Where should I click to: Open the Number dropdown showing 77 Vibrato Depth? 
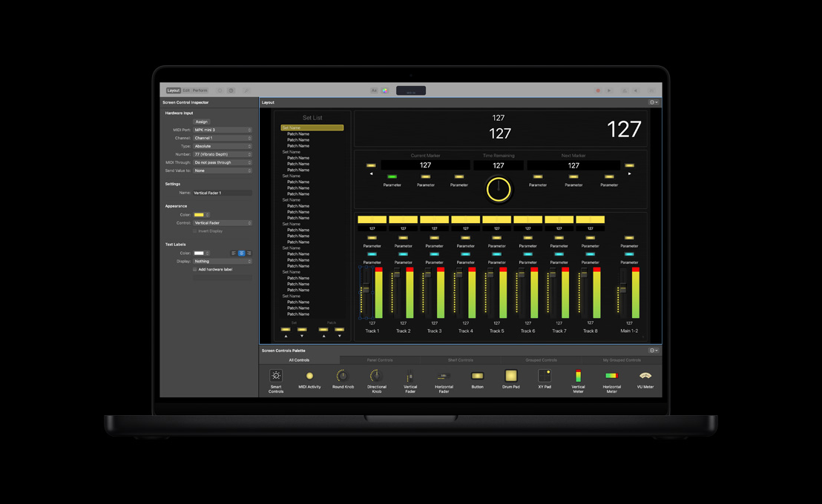point(223,154)
